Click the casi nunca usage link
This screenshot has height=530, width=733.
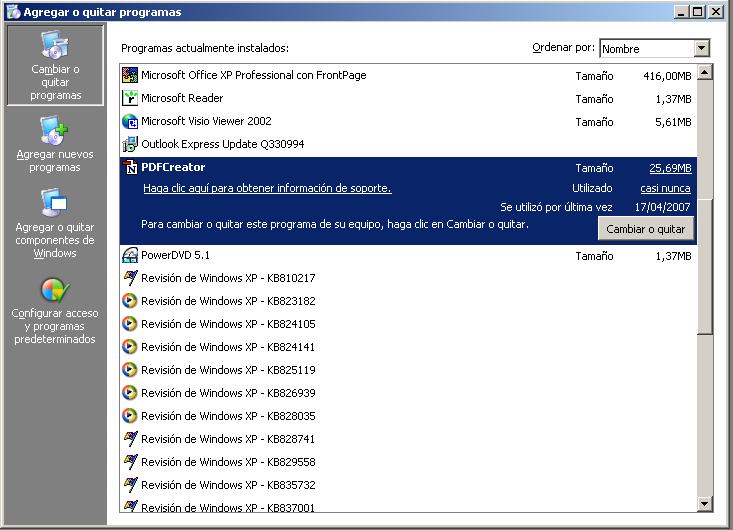(x=665, y=188)
